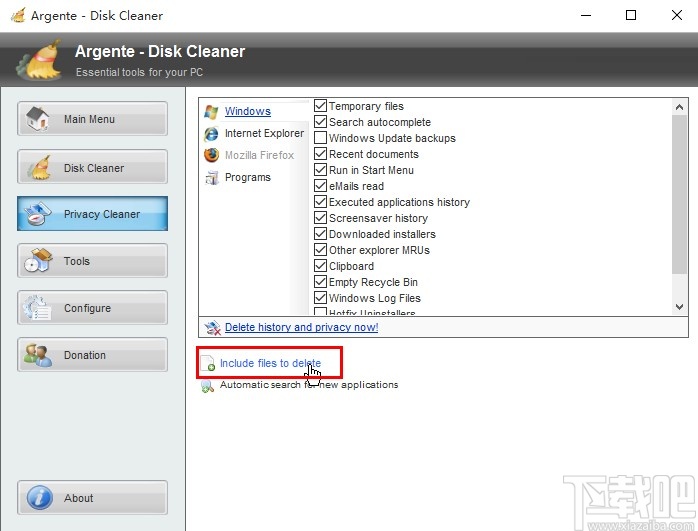Screen dimensions: 698x531
Task: Select the Privacy Cleaner button
Action: [93, 214]
